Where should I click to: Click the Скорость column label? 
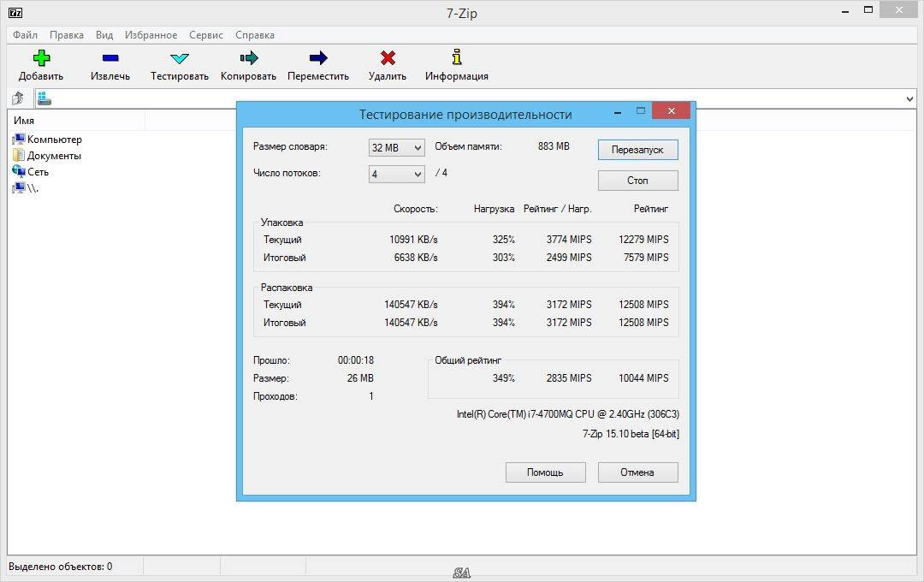point(416,209)
